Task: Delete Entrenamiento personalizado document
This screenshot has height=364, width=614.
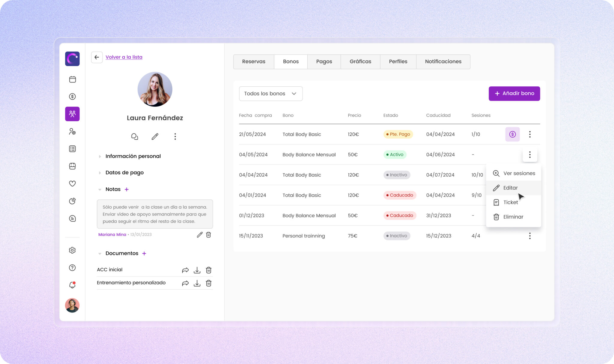Action: tap(209, 283)
